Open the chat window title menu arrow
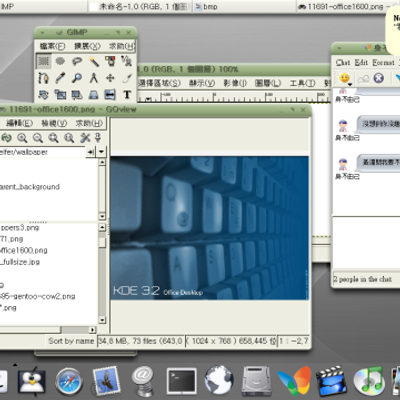The height and width of the screenshot is (400, 400). point(339,48)
